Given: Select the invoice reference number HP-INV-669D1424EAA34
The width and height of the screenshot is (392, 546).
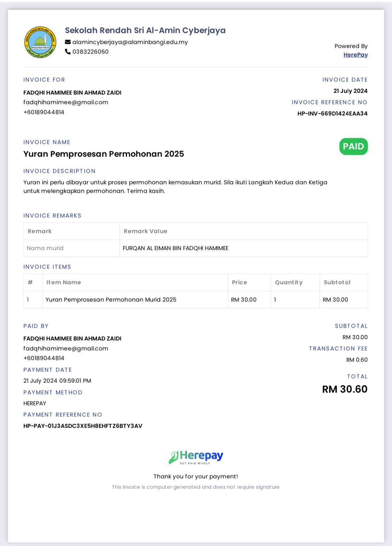Looking at the screenshot, I should [332, 114].
